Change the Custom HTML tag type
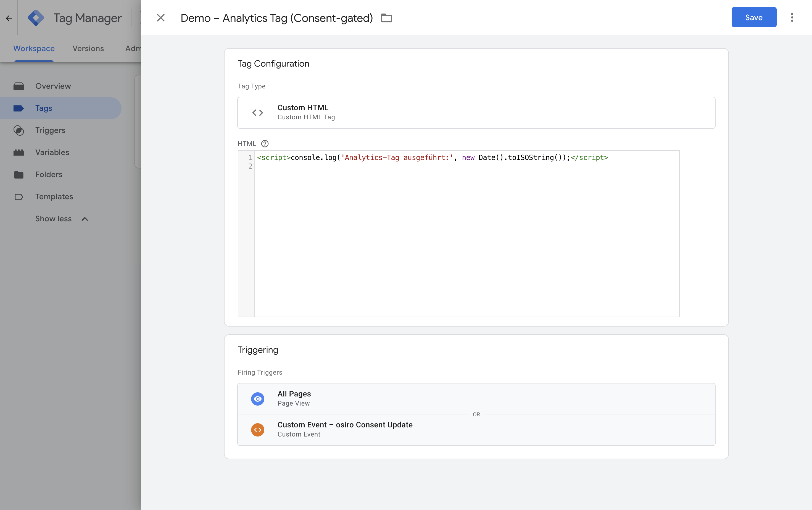The height and width of the screenshot is (510, 812). pyautogui.click(x=476, y=113)
